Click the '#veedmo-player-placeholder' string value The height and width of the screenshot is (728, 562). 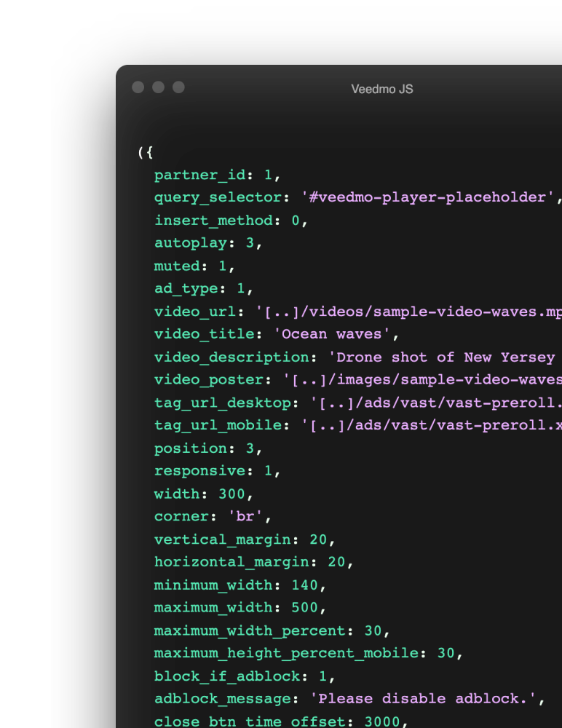[x=427, y=198]
